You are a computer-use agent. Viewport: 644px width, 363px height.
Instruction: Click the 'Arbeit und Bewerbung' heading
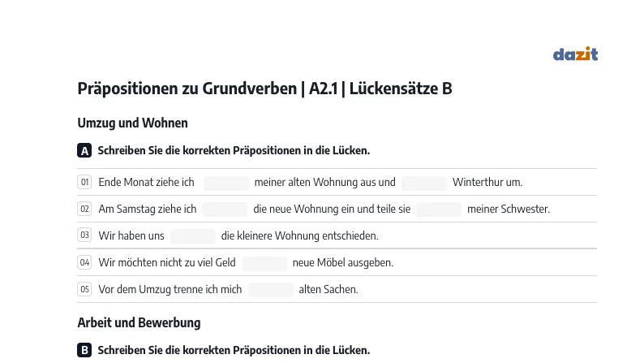coord(140,322)
